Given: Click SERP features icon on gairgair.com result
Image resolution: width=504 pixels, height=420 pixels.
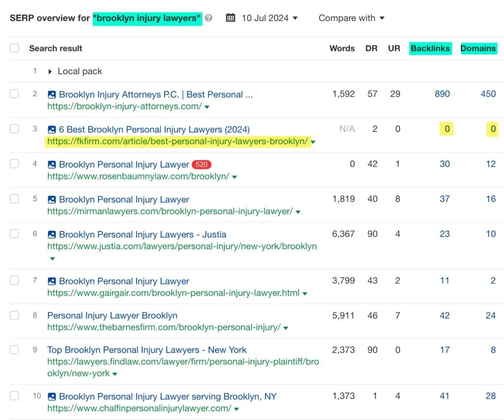Looking at the screenshot, I should [52, 281].
